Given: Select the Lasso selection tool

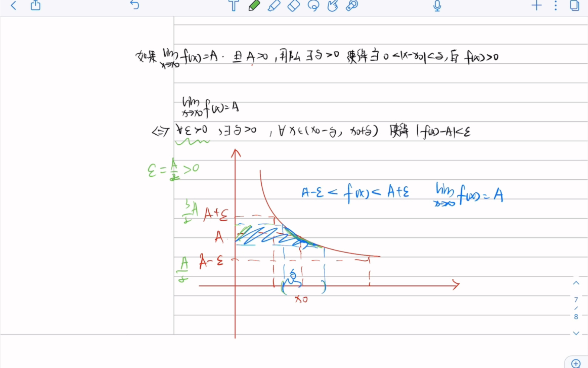Looking at the screenshot, I should click(313, 6).
